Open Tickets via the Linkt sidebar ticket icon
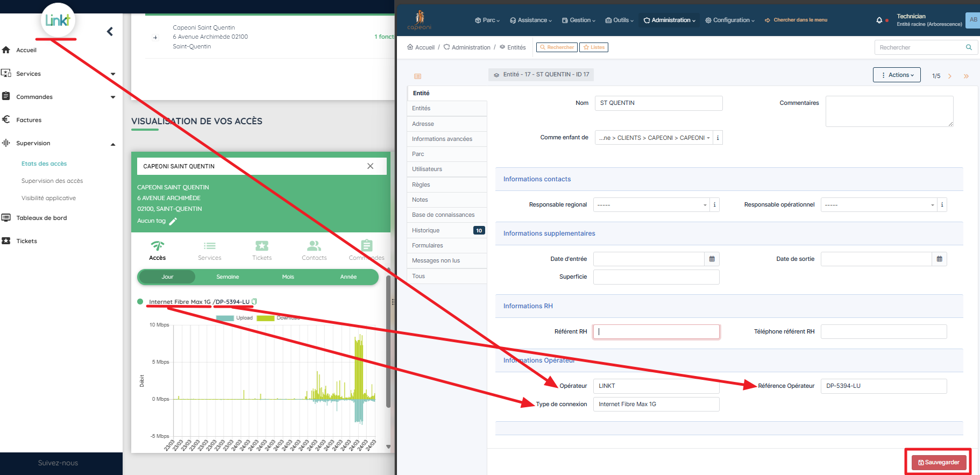 point(6,241)
